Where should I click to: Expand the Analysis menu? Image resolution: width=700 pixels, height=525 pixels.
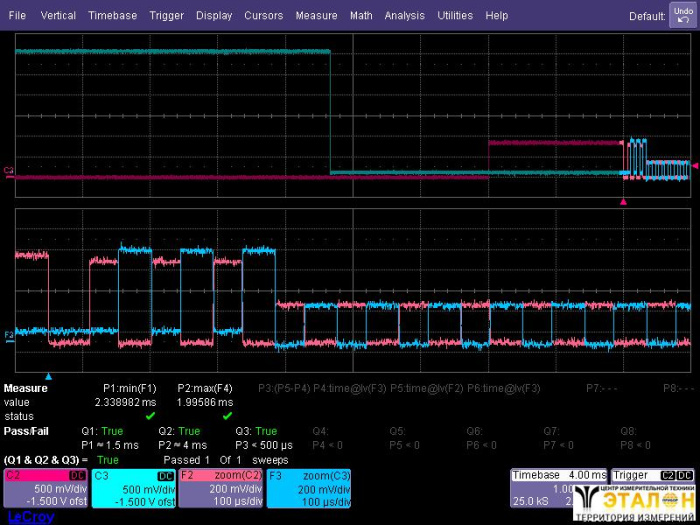(x=404, y=16)
